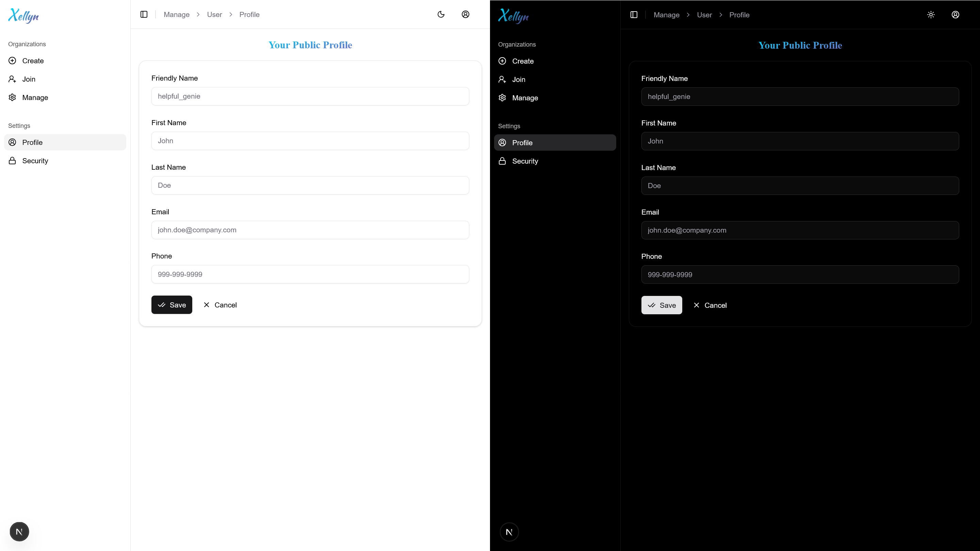Click the Join user-plus icon in dark sidebar

(502, 80)
